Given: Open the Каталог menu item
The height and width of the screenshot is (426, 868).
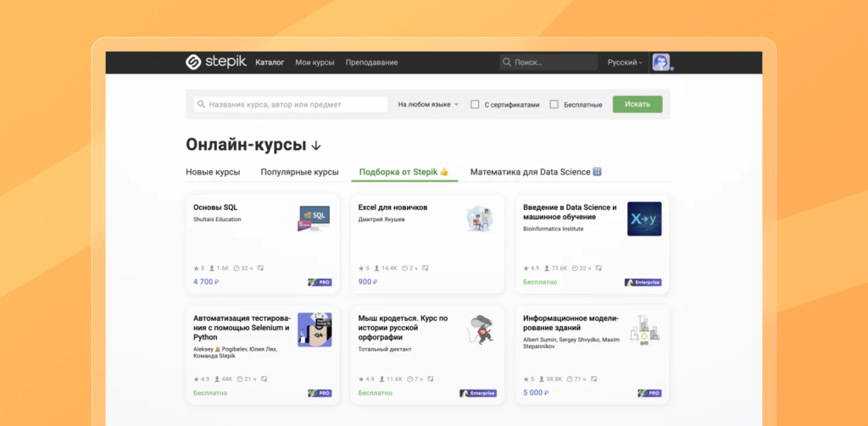Looking at the screenshot, I should 270,63.
